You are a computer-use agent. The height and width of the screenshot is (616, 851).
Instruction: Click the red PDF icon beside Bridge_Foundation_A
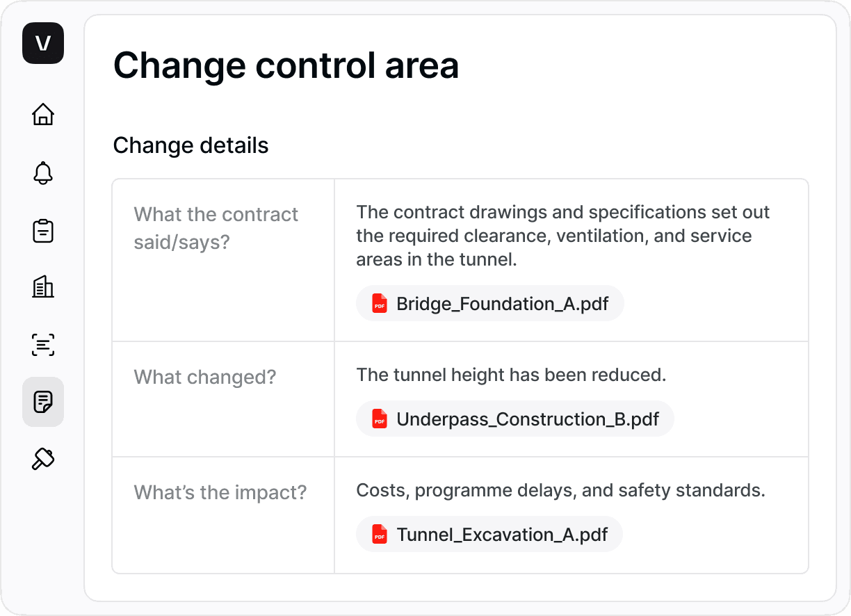tap(380, 304)
